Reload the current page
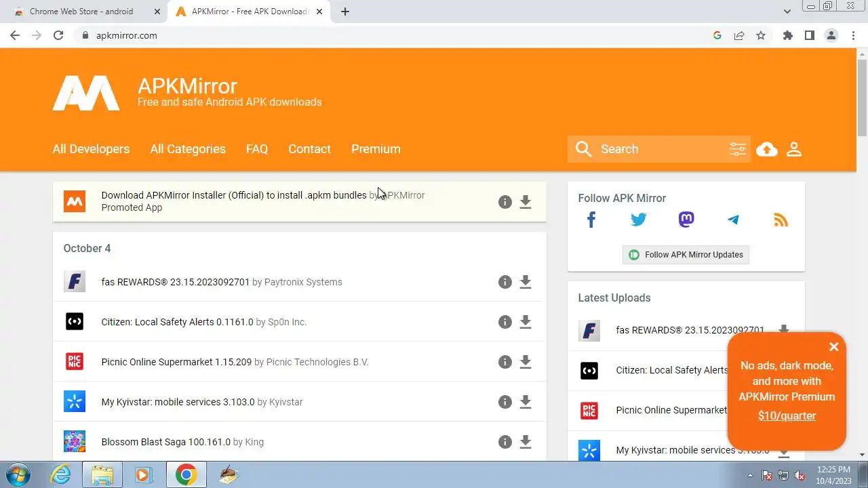Image resolution: width=868 pixels, height=488 pixels. (58, 35)
